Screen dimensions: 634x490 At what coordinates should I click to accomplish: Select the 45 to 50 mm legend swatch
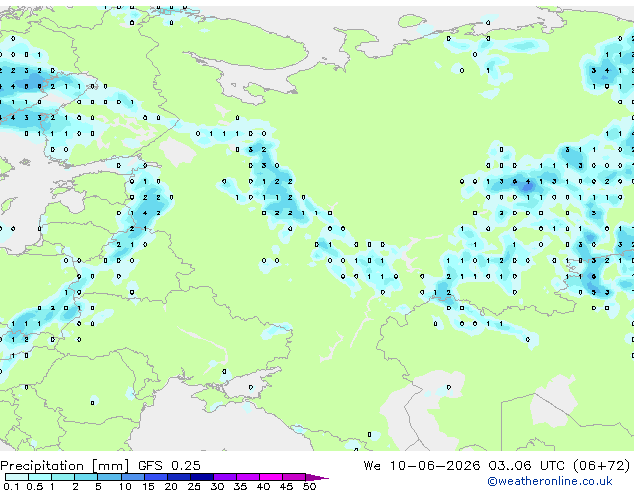(294, 477)
